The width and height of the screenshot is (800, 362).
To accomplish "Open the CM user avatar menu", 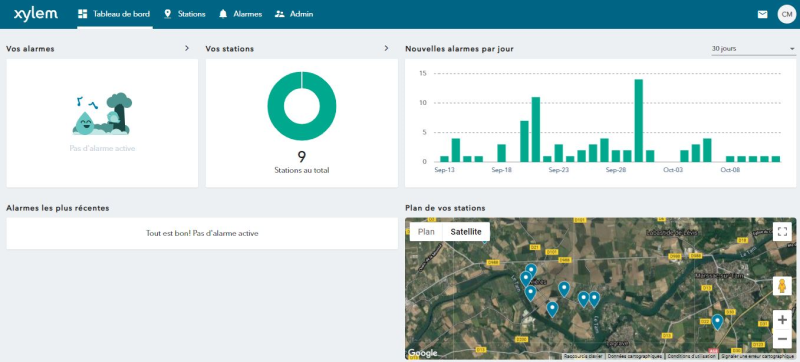I will tap(787, 14).
